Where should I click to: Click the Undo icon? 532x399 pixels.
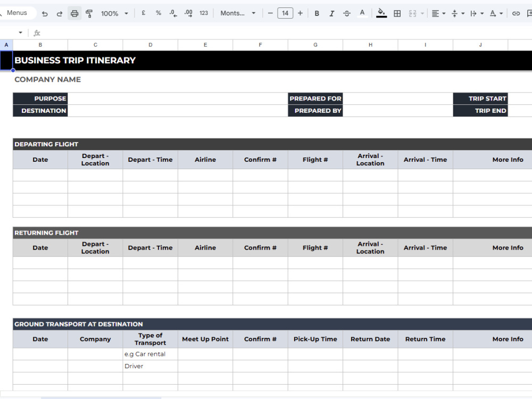click(x=45, y=14)
